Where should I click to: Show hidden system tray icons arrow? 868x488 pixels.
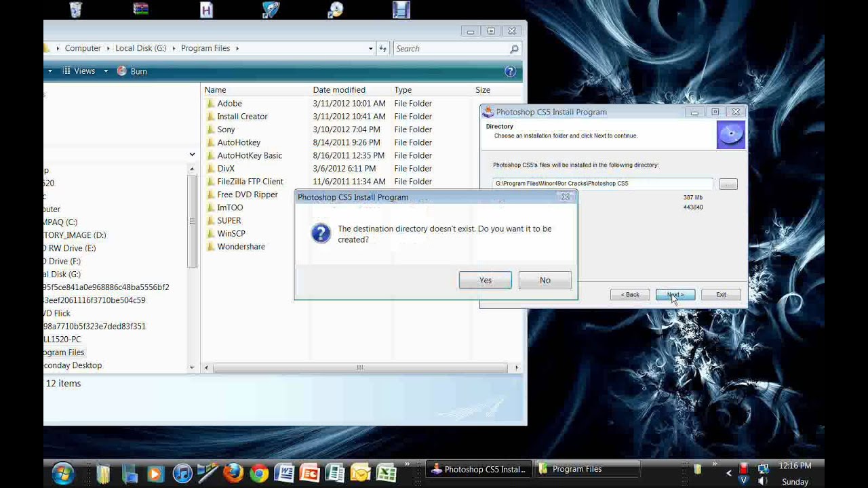[x=730, y=472]
